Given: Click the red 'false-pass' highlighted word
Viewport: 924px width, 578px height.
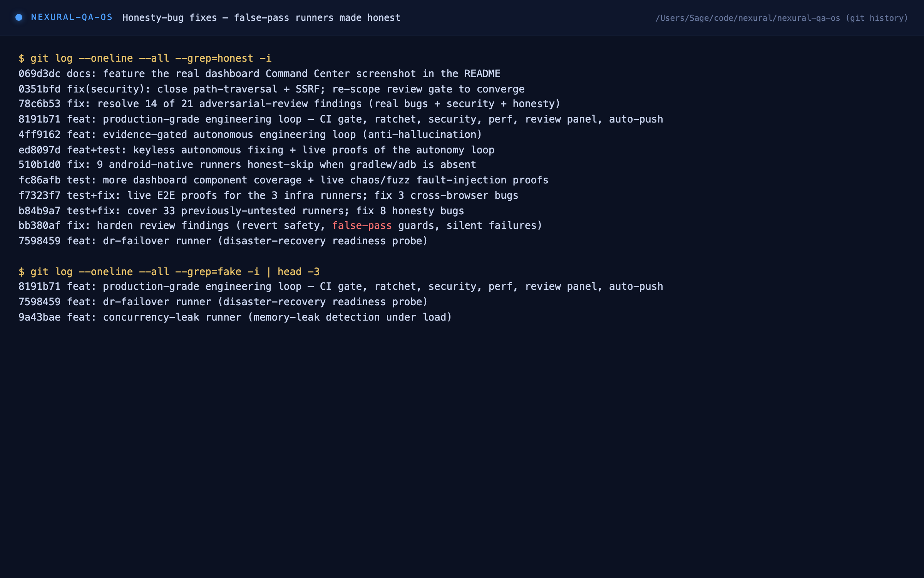Looking at the screenshot, I should pyautogui.click(x=362, y=225).
